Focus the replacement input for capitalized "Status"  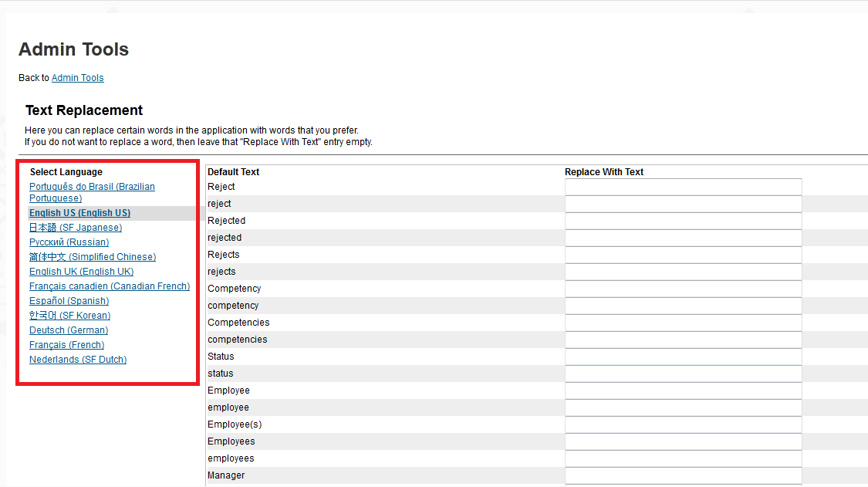click(x=683, y=357)
